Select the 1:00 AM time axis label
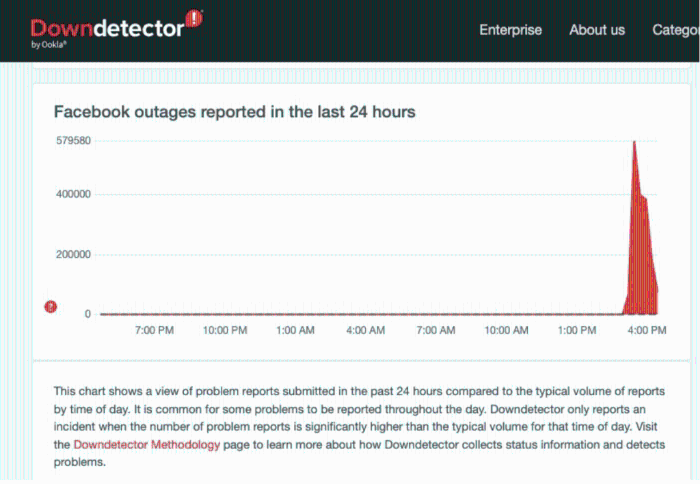This screenshot has width=700, height=484. 295,330
